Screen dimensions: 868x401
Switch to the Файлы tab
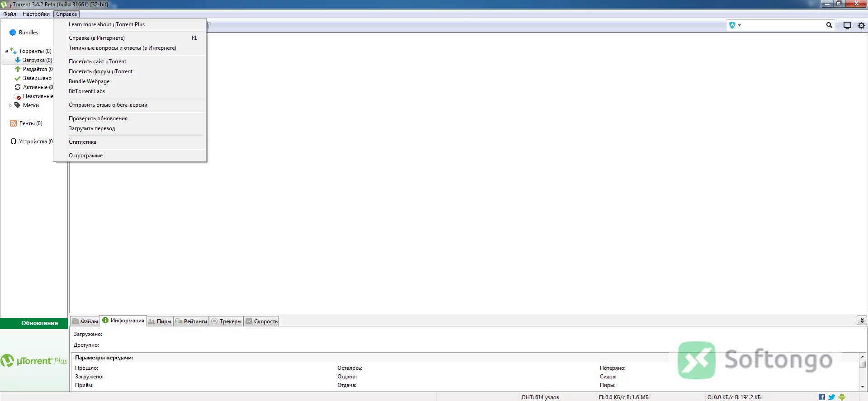(85, 321)
